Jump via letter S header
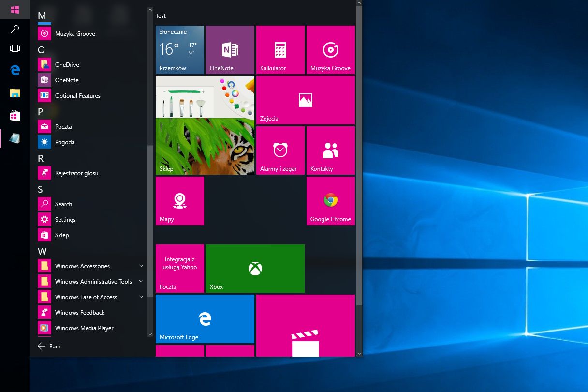The height and width of the screenshot is (392, 588). coord(41,189)
